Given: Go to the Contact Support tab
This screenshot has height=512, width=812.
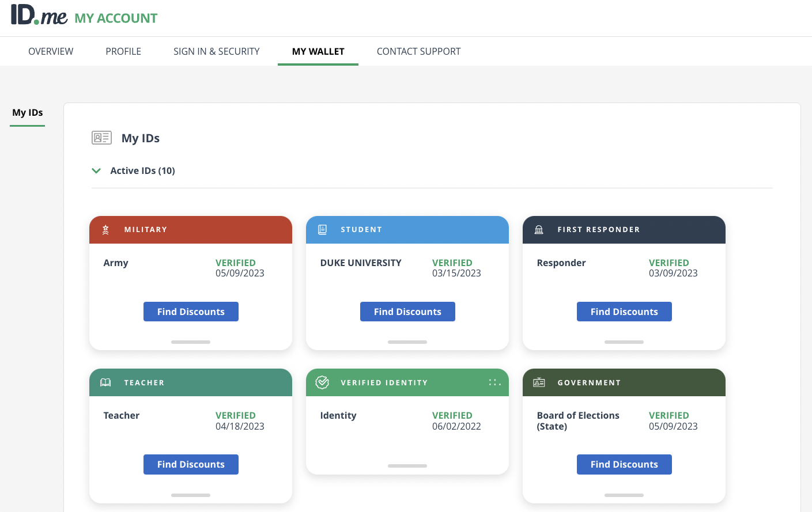Looking at the screenshot, I should pyautogui.click(x=418, y=51).
